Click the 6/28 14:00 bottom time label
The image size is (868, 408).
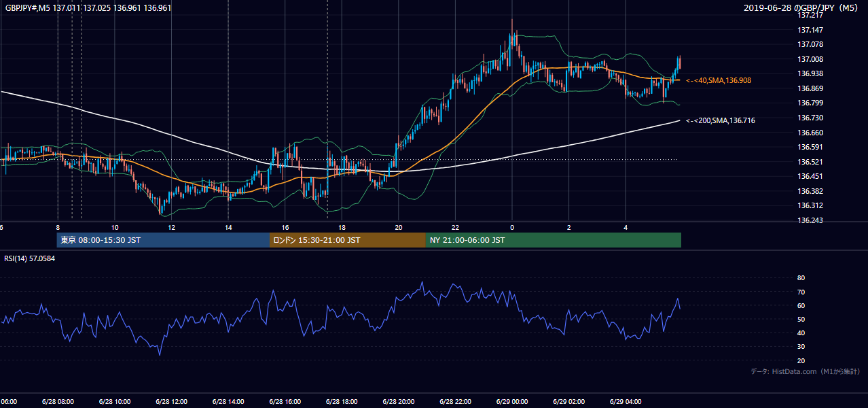click(228, 402)
